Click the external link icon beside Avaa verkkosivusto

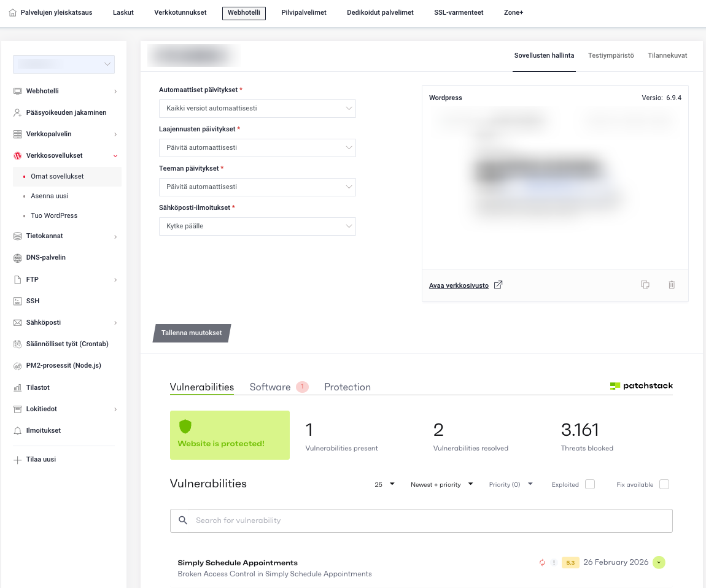(x=498, y=285)
